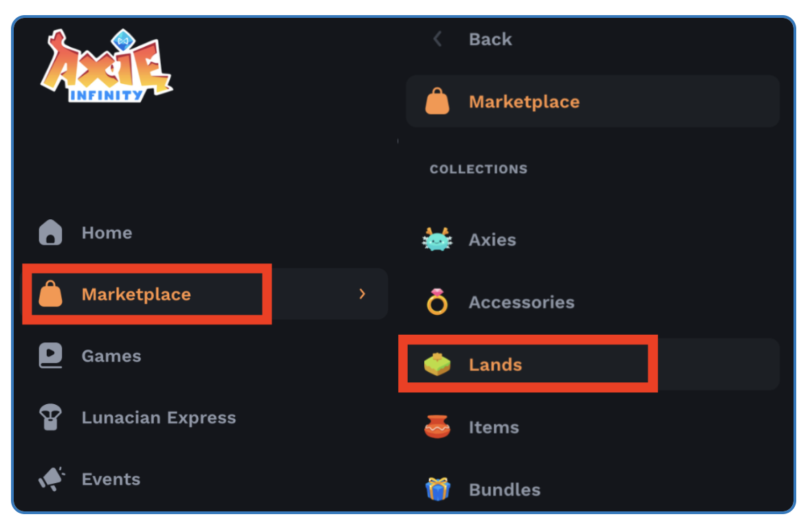Click the Events megaphone icon
The height and width of the screenshot is (532, 810).
pos(51,479)
